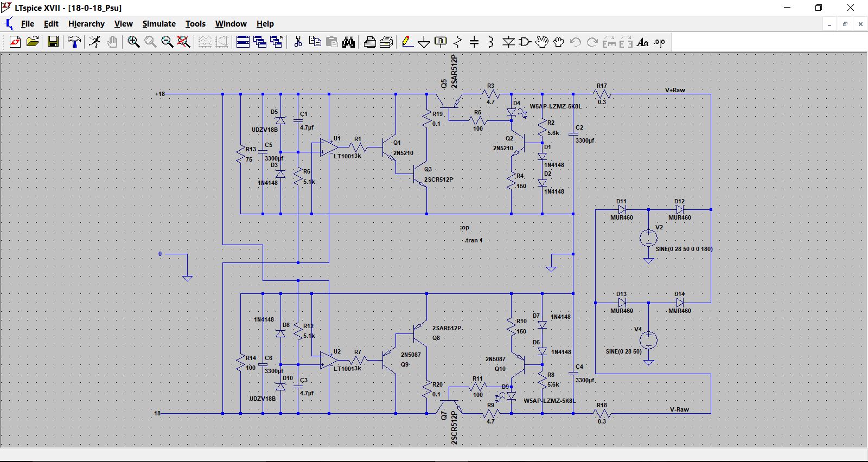
Task: Select the Label Net tool
Action: (x=441, y=42)
